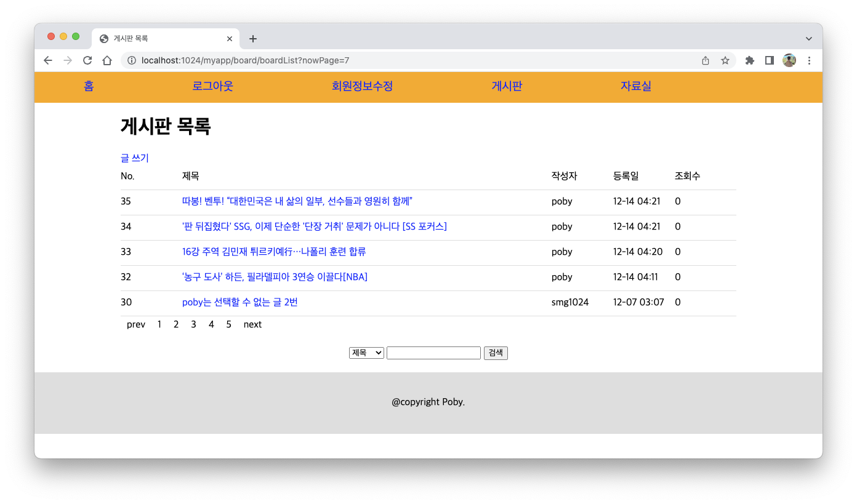Click the 게시판 목록 page heading
The width and height of the screenshot is (857, 504).
click(166, 126)
